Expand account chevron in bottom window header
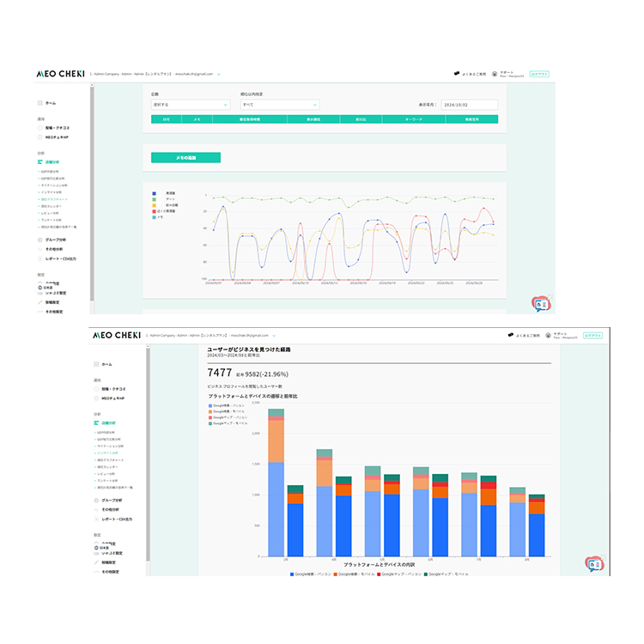Viewport: 644px width, 644px height. (x=274, y=336)
